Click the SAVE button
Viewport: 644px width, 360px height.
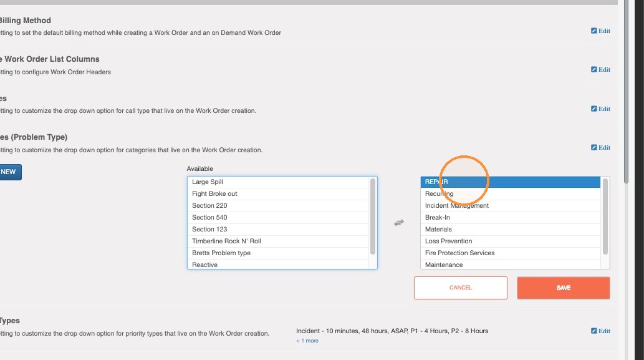pos(563,288)
